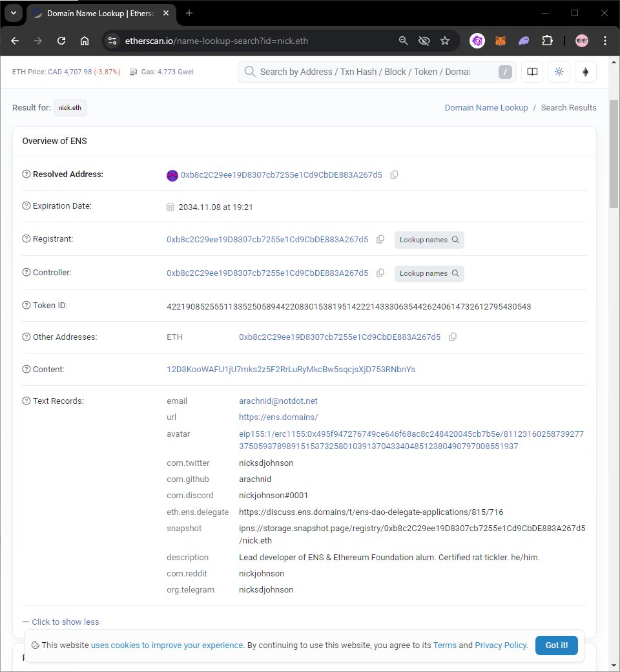Open the Content hash link

[291, 370]
